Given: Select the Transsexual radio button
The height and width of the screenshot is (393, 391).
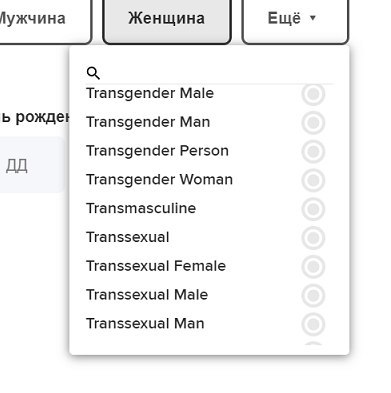Looking at the screenshot, I should click(x=313, y=238).
